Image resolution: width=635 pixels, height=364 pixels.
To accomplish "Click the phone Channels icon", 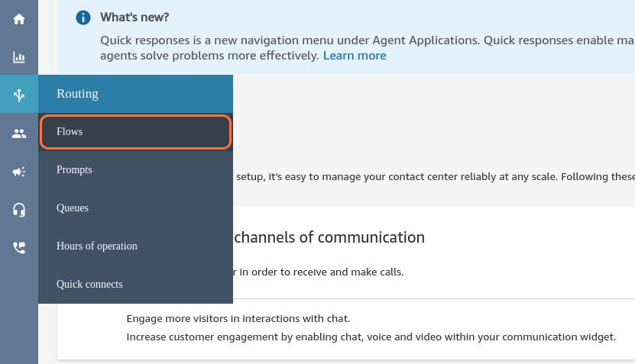I will coord(19,247).
